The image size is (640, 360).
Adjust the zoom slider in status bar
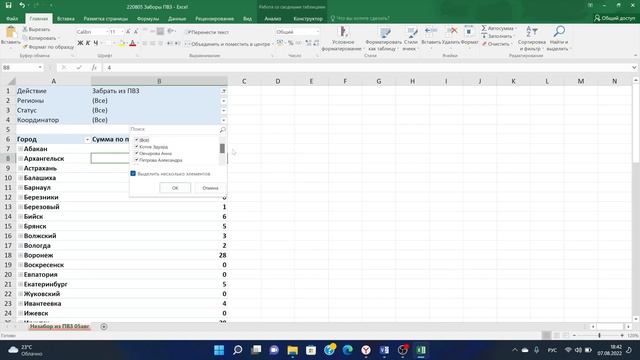[x=599, y=335]
